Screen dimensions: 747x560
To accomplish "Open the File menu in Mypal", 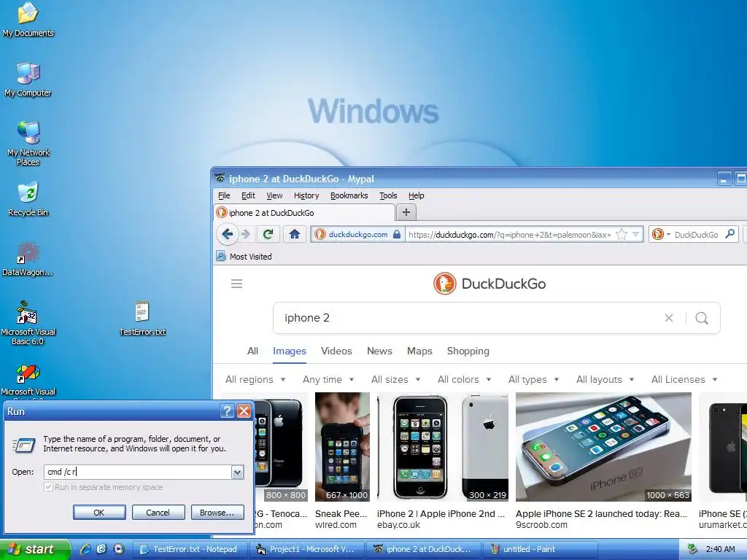I will tap(224, 195).
